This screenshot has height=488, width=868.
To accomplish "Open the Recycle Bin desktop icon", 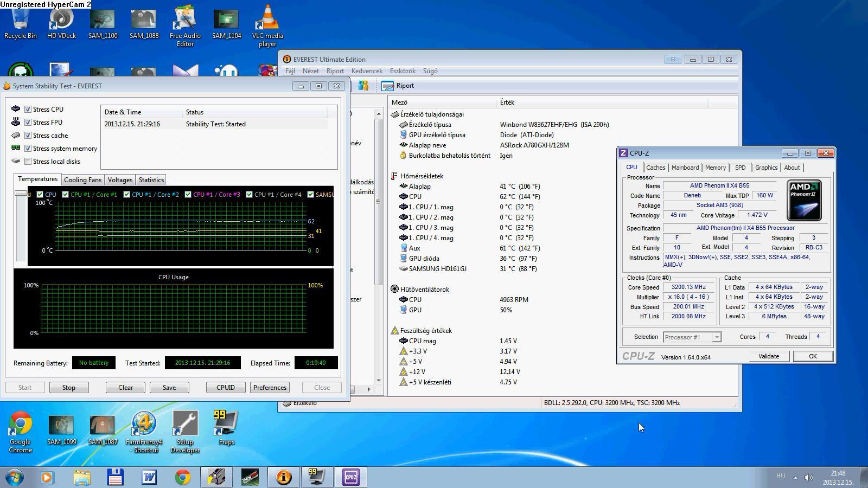I will (21, 23).
